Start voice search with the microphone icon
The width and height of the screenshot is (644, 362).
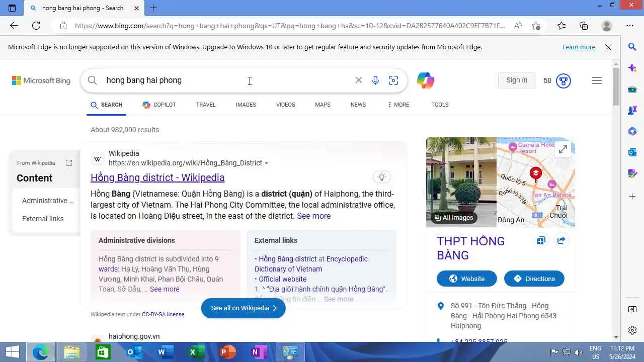375,80
